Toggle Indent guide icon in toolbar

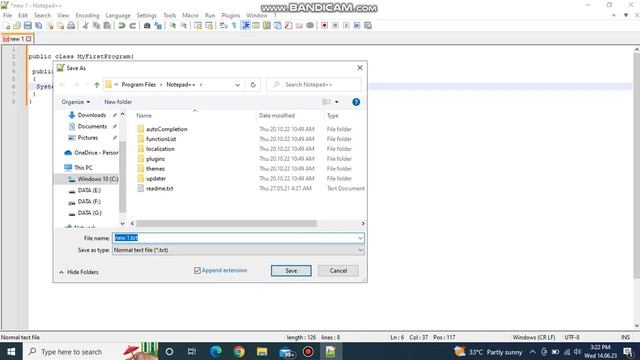tap(246, 26)
